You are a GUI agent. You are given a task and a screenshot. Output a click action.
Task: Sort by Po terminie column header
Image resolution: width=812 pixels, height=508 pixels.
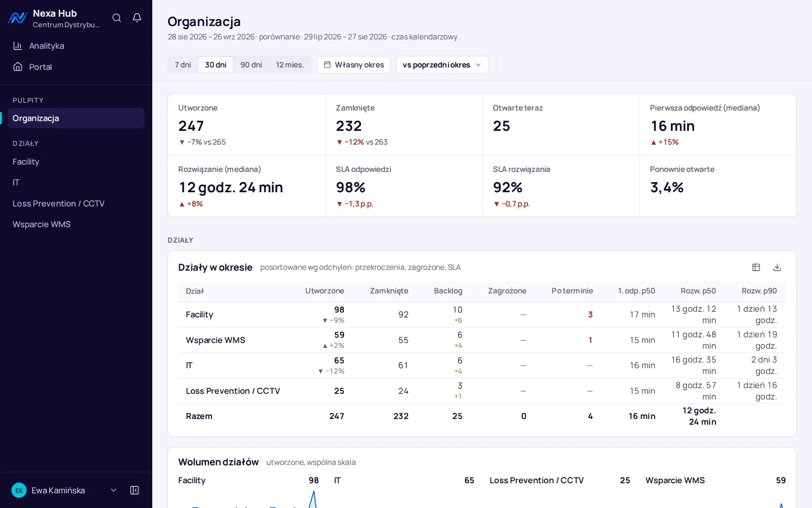(572, 291)
